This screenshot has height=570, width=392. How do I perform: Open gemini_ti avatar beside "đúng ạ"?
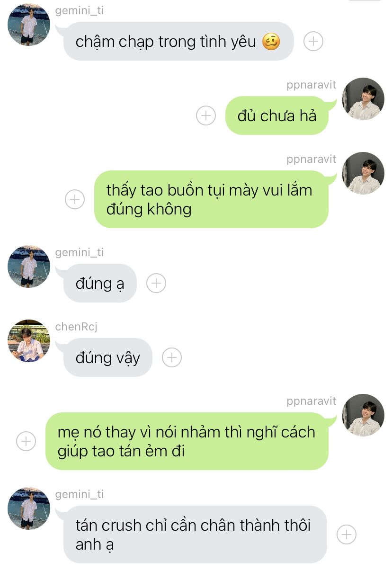click(x=29, y=266)
